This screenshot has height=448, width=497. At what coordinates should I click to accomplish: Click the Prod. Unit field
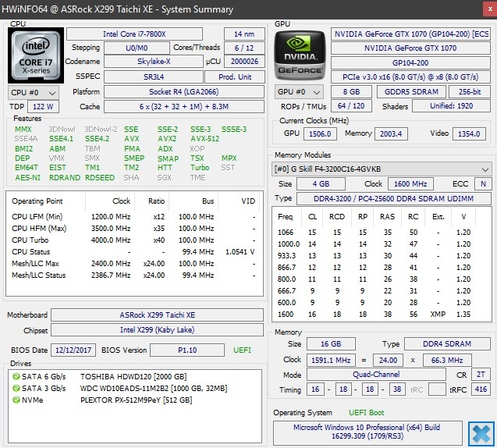(x=235, y=76)
